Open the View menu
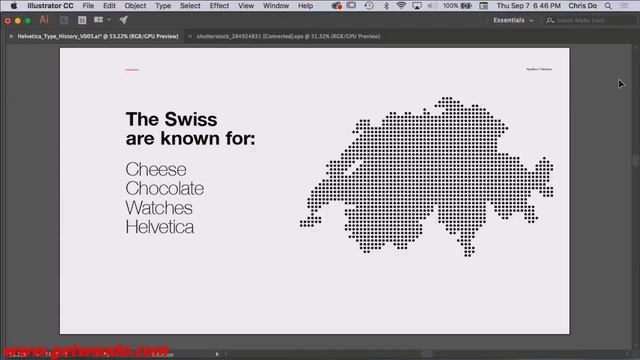Viewport: 640px width, 360px height. coord(246,6)
